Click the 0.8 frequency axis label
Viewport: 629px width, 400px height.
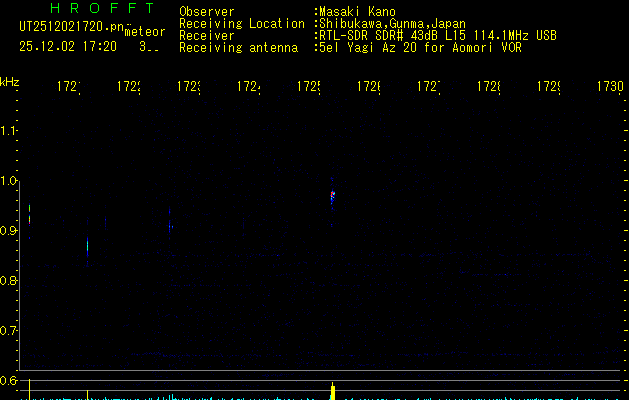[x=8, y=280]
